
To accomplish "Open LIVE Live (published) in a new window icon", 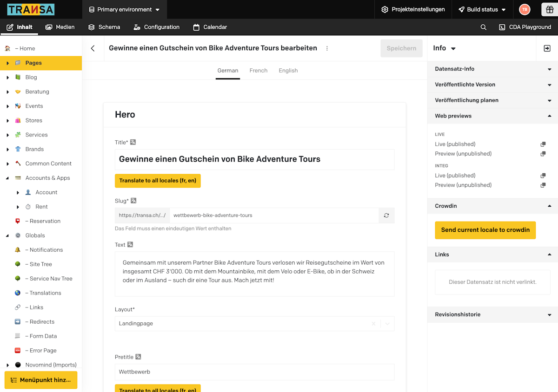I will 543,144.
